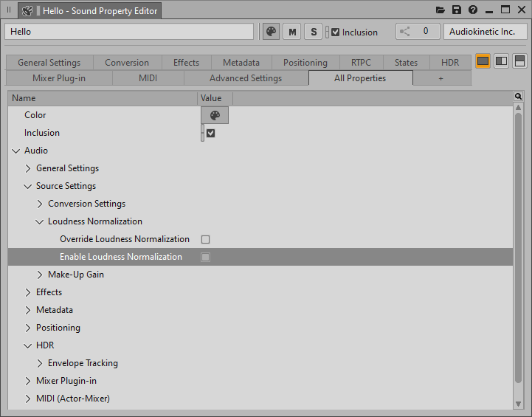Screen dimensions: 532x417
Task: Collapse the Source Settings tree node
Action: pos(28,186)
